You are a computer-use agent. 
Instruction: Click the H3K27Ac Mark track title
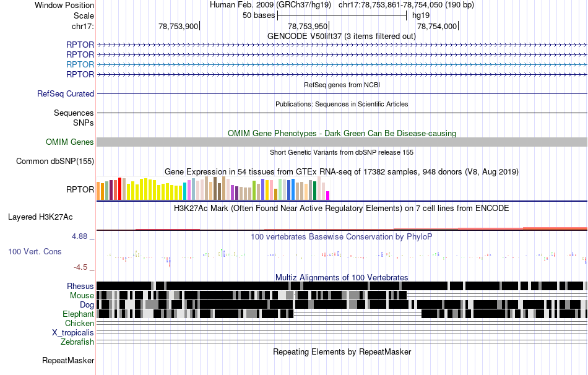342,208
